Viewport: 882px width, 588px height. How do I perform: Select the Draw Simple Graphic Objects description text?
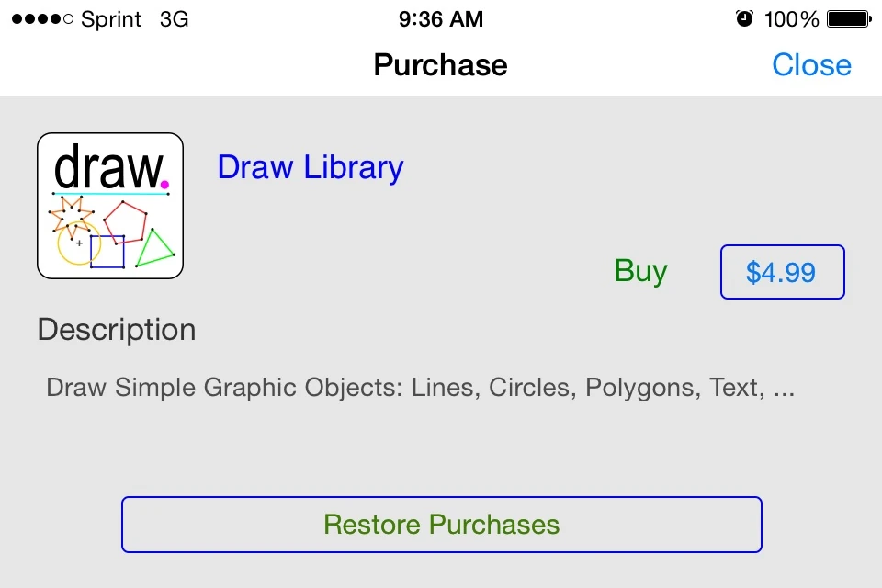coord(420,388)
